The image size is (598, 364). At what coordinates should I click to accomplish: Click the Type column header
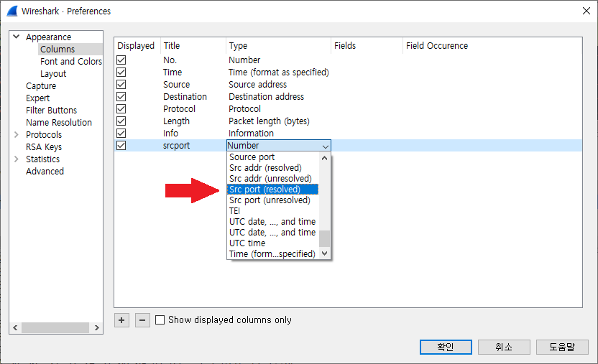click(x=278, y=46)
